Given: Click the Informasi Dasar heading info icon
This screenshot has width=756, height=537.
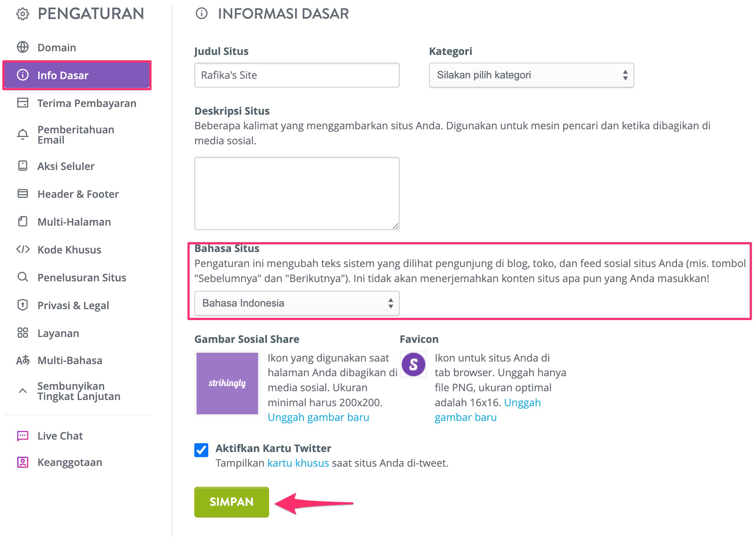Looking at the screenshot, I should (x=201, y=14).
